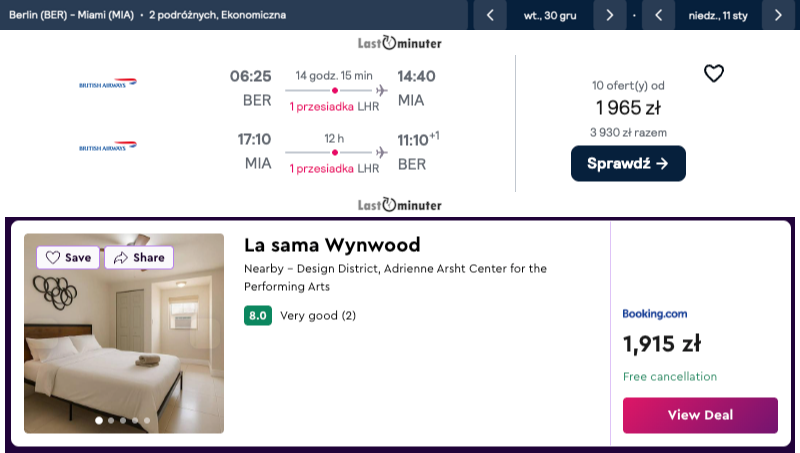
Task: Select the return date niedz., 11 sty
Action: tap(718, 15)
